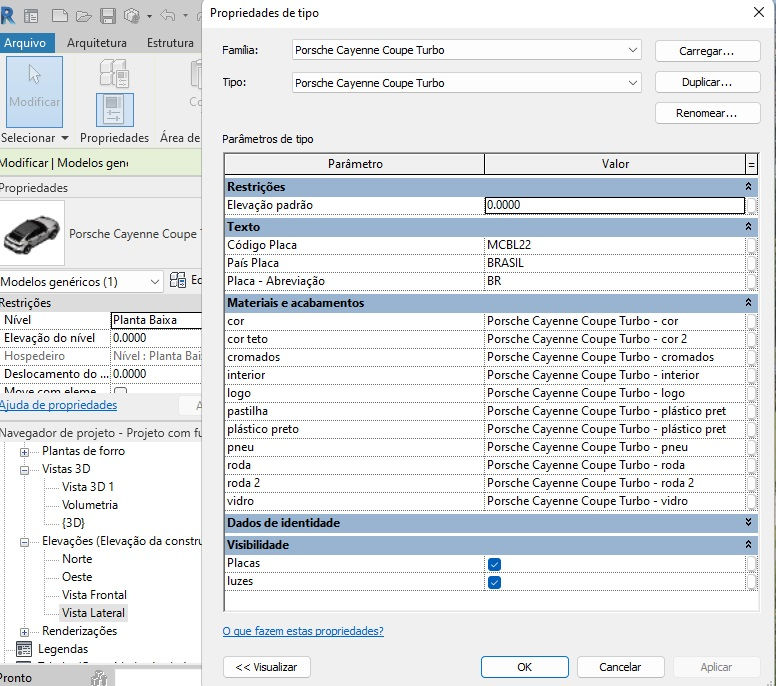Image resolution: width=776 pixels, height=686 pixels.
Task: Expand Plantas de forro tree node
Action: point(24,452)
